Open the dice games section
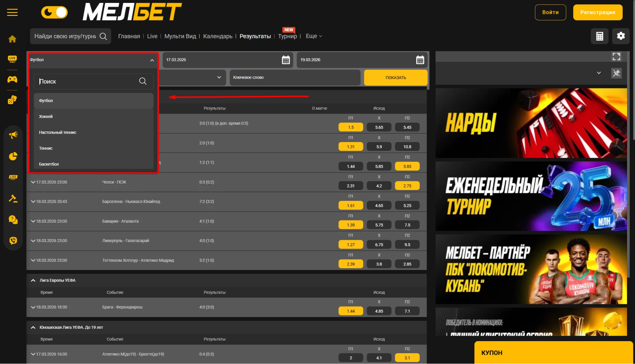 12,100
